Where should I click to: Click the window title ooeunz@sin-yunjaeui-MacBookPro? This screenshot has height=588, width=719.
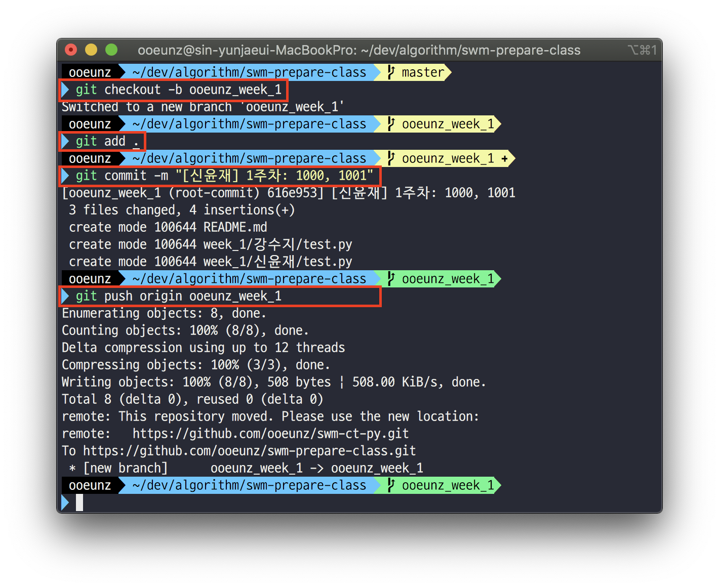pyautogui.click(x=359, y=50)
